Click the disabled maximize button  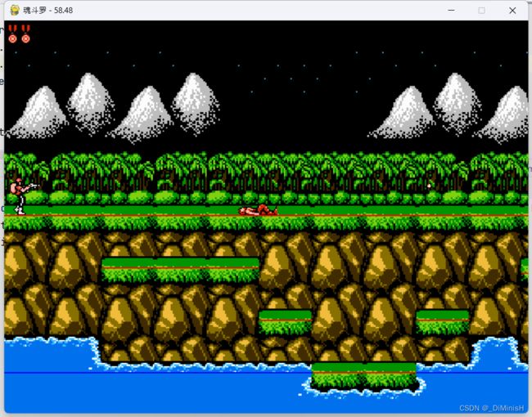(x=481, y=11)
